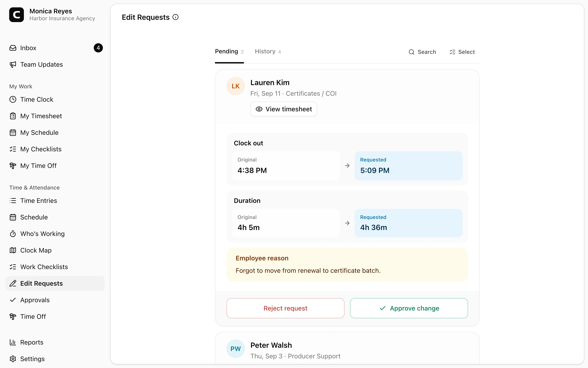Open Team Updates in the sidebar
This screenshot has height=368, width=588.
click(x=55, y=65)
